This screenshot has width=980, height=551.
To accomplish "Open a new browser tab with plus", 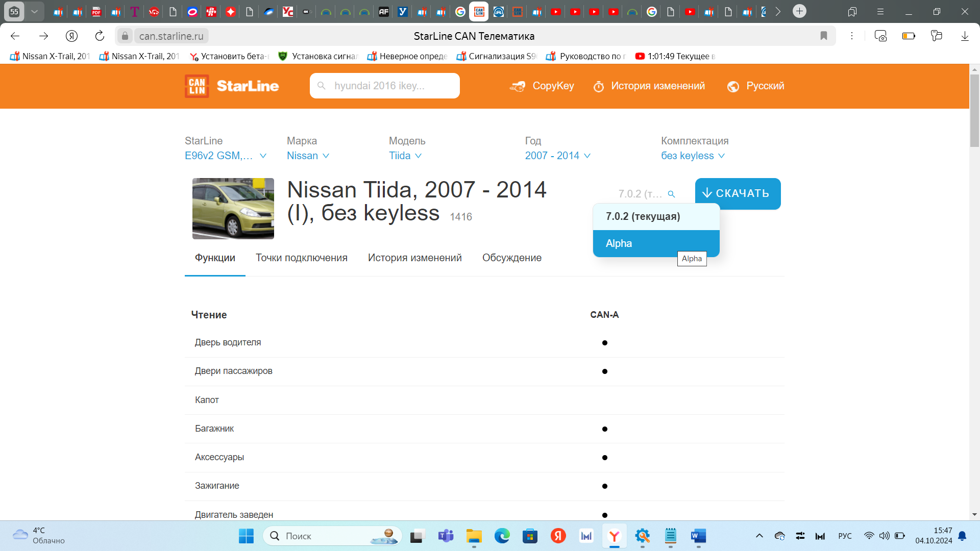I will (x=800, y=11).
